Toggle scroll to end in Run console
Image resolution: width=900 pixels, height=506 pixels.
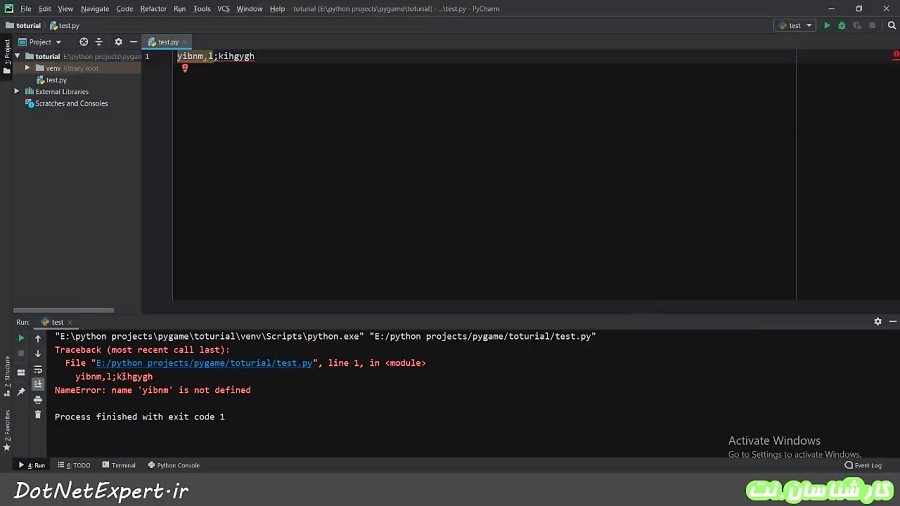[38, 384]
